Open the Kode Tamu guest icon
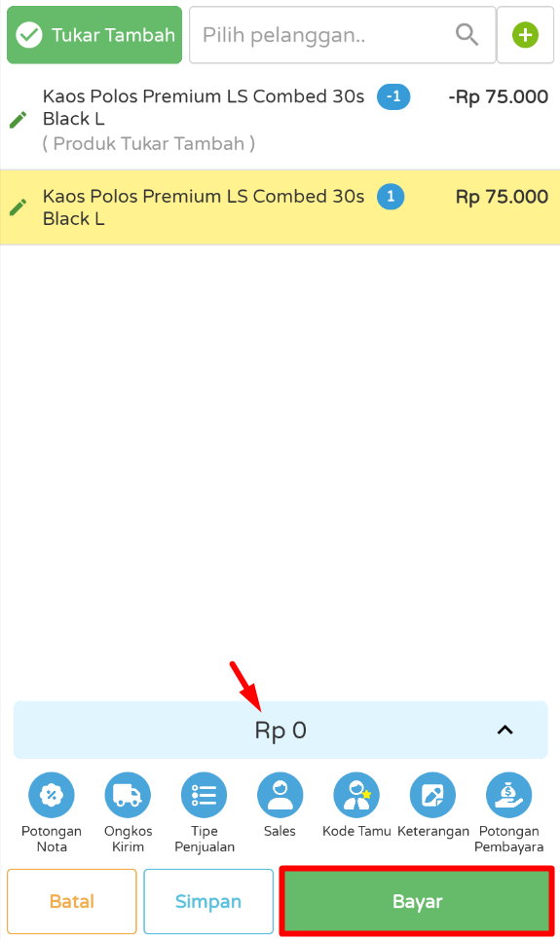 pos(356,795)
